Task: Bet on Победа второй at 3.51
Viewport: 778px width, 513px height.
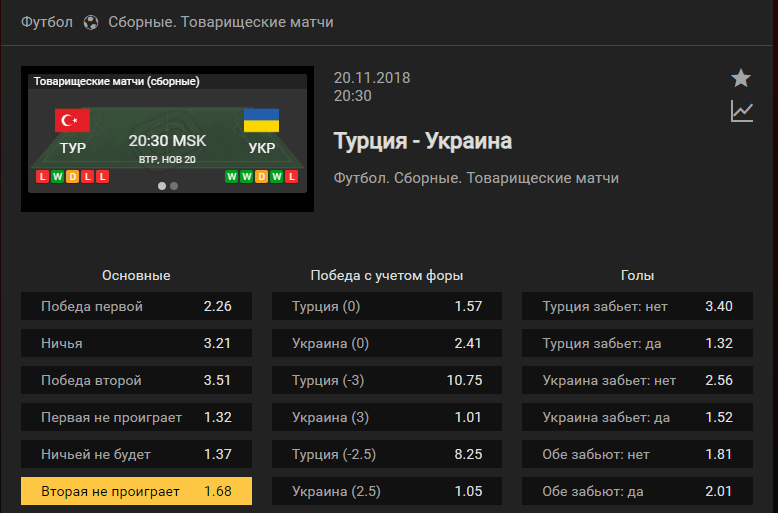Action: pyautogui.click(x=136, y=380)
